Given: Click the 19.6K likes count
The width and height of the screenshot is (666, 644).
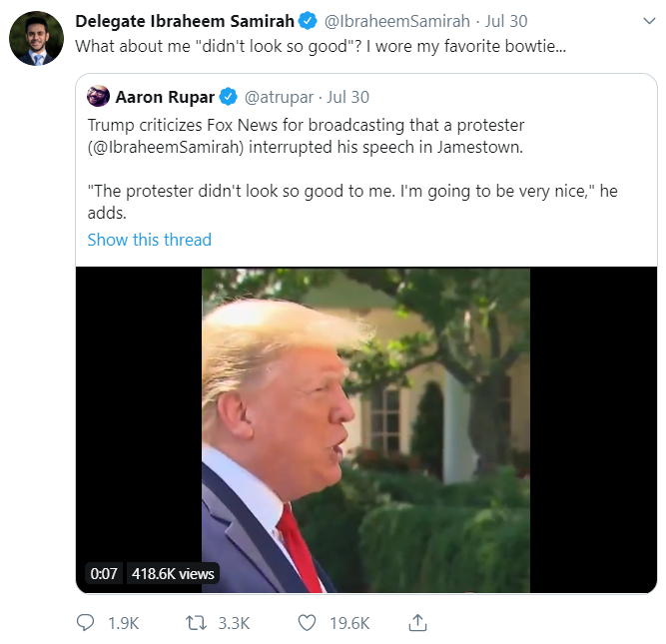Looking at the screenshot, I should pos(350,623).
